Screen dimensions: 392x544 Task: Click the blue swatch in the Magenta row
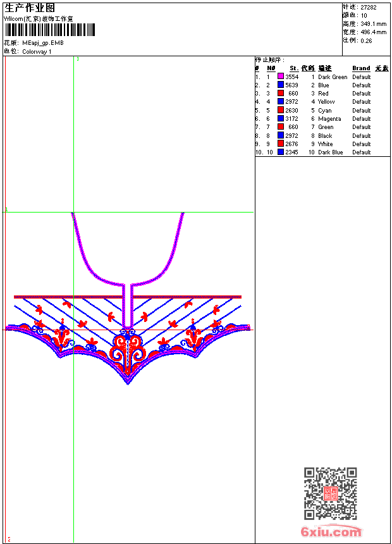(x=281, y=118)
